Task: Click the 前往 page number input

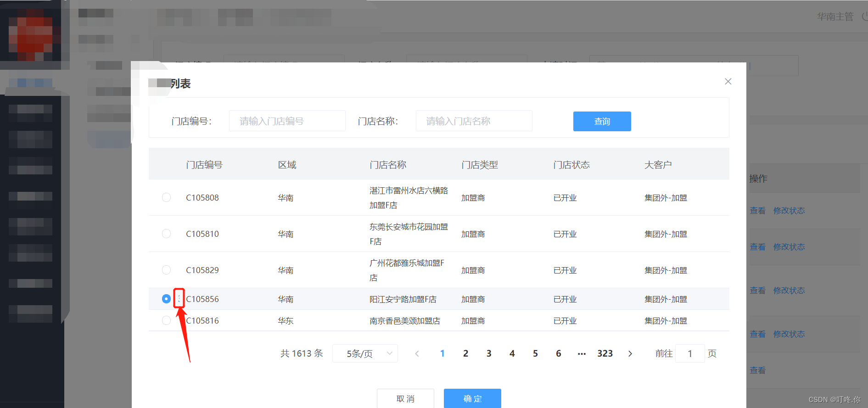Action: click(x=690, y=353)
